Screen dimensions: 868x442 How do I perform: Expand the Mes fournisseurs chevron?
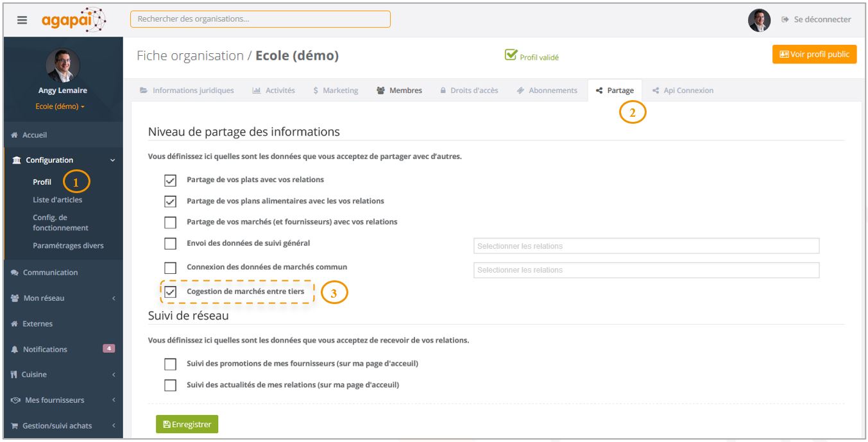(x=114, y=400)
